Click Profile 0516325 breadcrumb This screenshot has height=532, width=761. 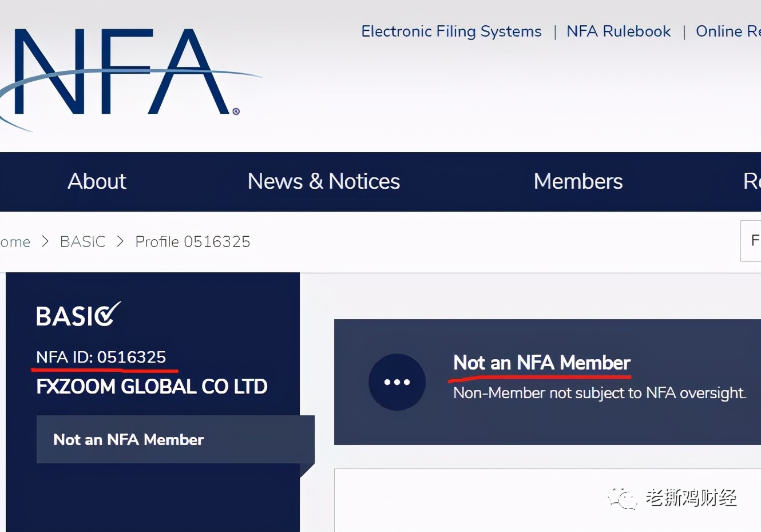click(x=193, y=241)
